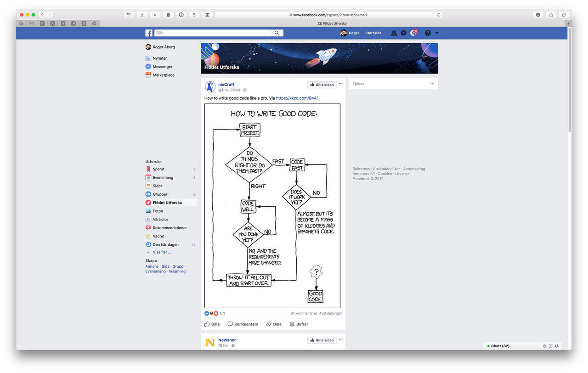Add a new tab with plus button
The height and width of the screenshot is (373, 588).
pyautogui.click(x=568, y=23)
